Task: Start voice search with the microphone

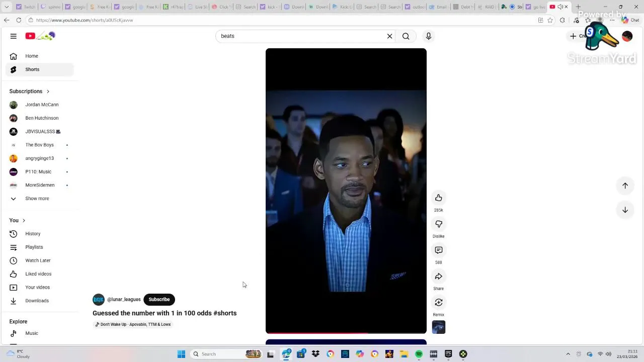Action: point(429,36)
